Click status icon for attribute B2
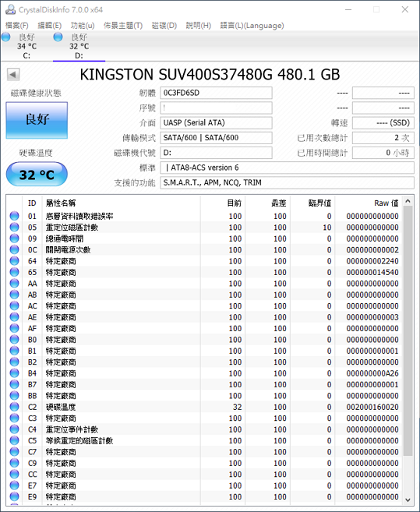This screenshot has height=512, width=420. (x=14, y=362)
